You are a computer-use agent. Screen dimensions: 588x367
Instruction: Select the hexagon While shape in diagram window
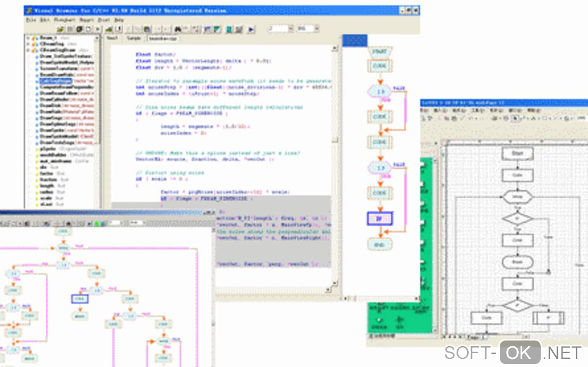tap(518, 196)
